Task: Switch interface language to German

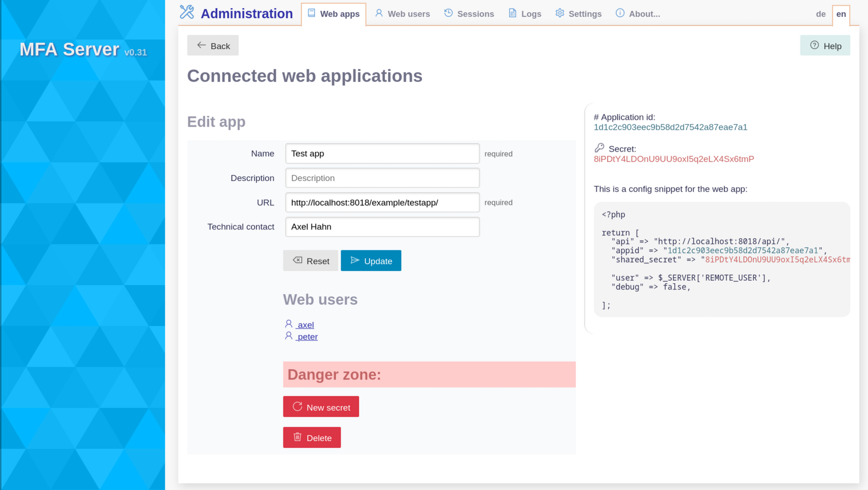Action: tap(820, 14)
